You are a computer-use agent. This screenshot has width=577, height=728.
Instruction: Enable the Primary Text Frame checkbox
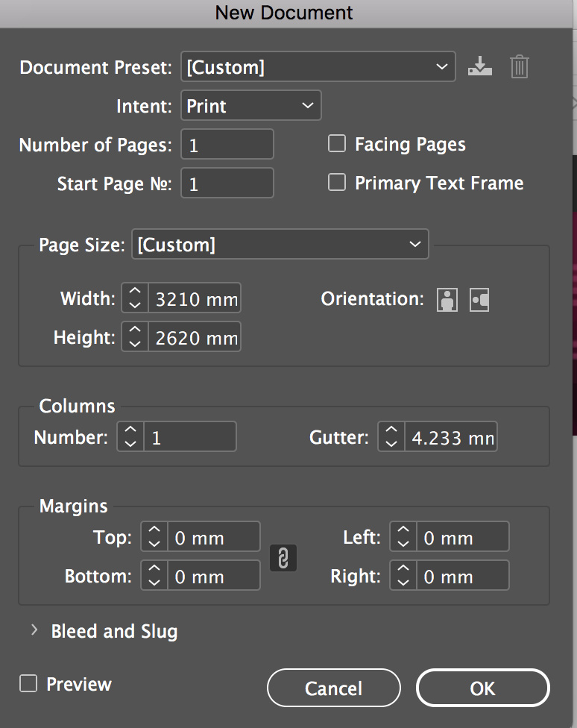point(337,183)
